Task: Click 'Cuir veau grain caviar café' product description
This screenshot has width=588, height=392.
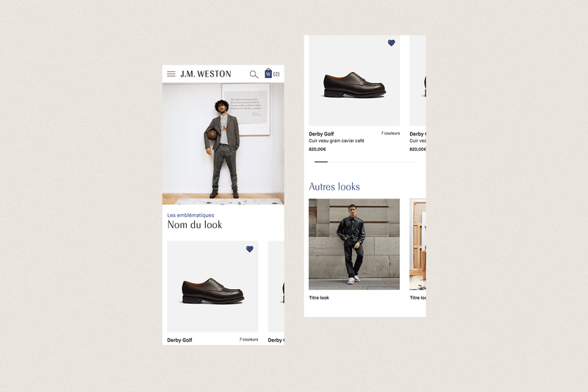Action: [x=336, y=140]
